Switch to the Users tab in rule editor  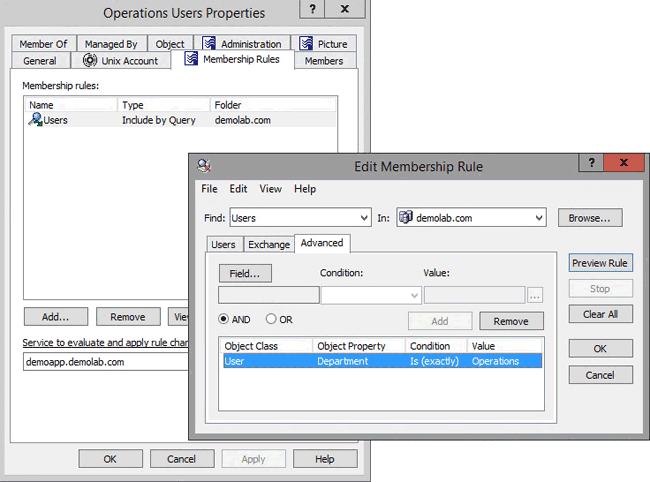pyautogui.click(x=223, y=245)
